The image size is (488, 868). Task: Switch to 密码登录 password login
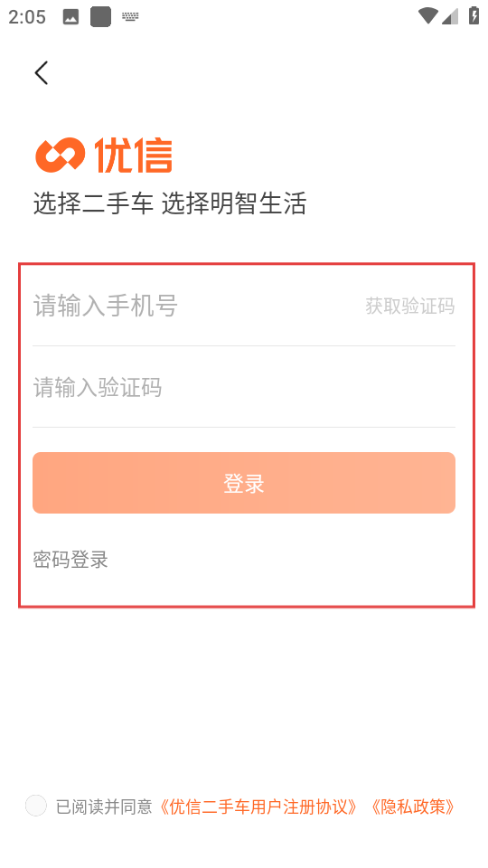[70, 560]
